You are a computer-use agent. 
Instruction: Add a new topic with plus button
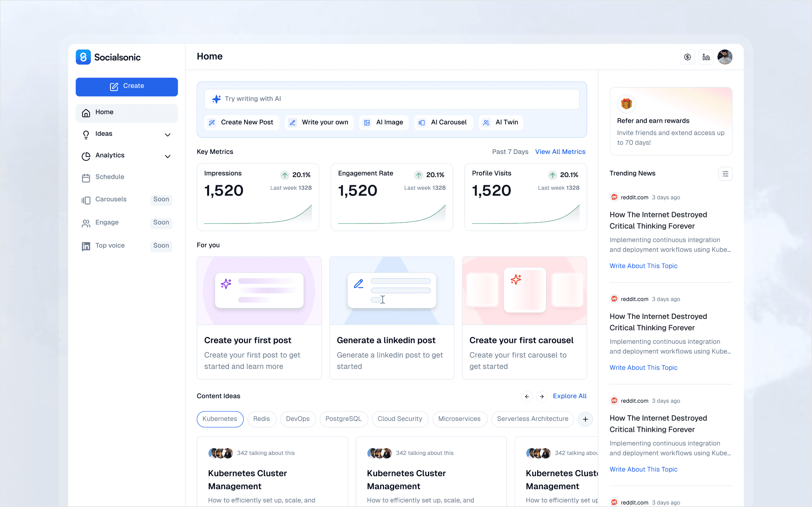point(585,419)
